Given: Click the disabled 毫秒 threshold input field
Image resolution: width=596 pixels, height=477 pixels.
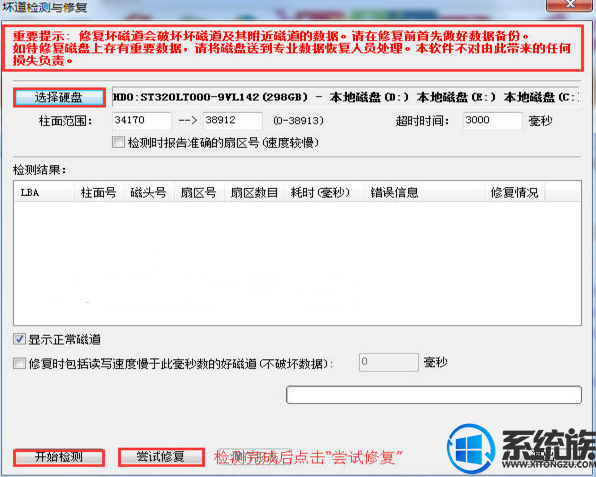Looking at the screenshot, I should tap(388, 362).
